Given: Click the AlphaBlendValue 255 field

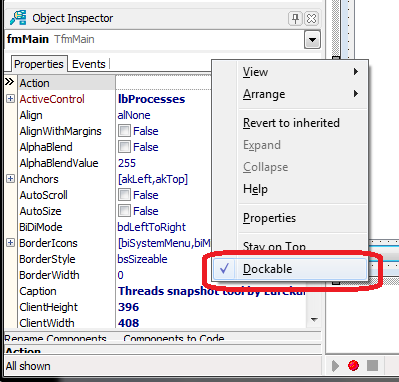Looking at the screenshot, I should pyautogui.click(x=127, y=163).
